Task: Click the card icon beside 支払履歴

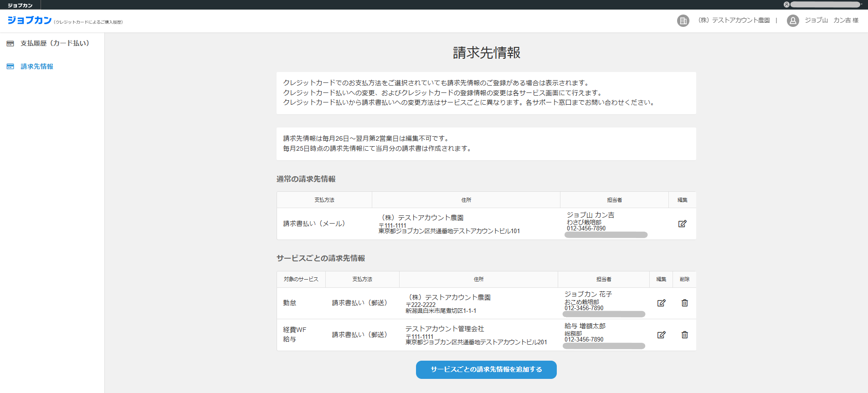Action: tap(10, 44)
